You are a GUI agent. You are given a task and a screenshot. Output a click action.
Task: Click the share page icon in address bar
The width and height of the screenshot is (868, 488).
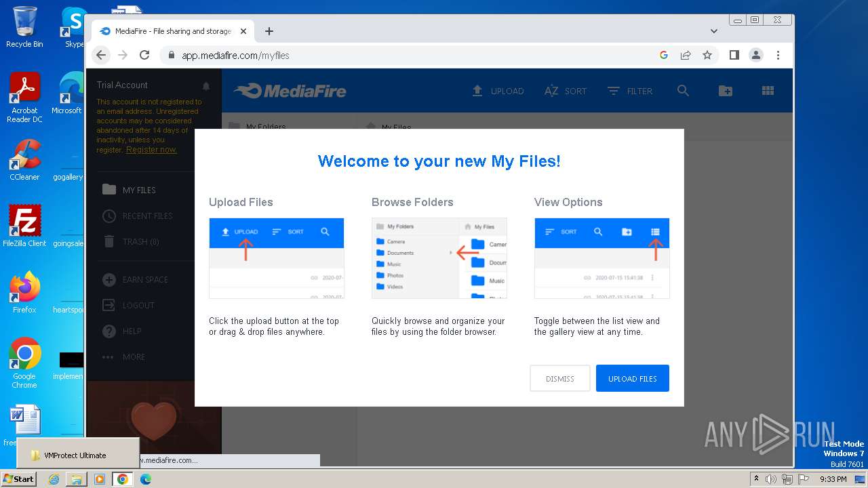(x=686, y=55)
